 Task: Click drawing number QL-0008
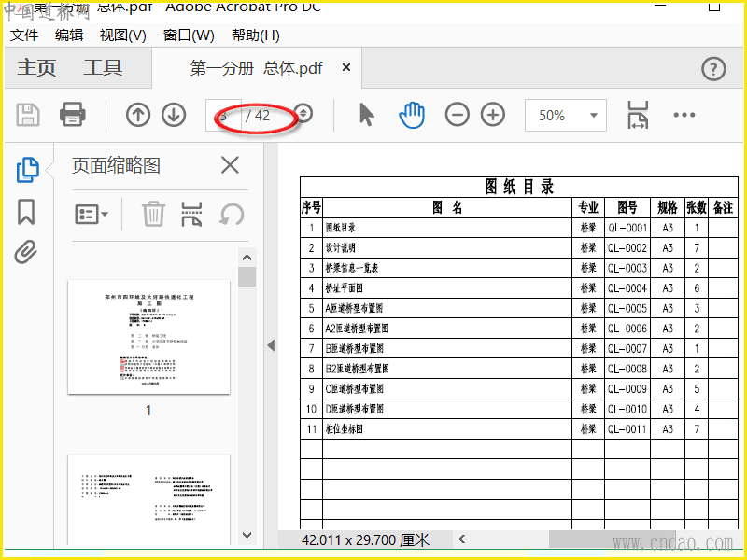point(627,369)
